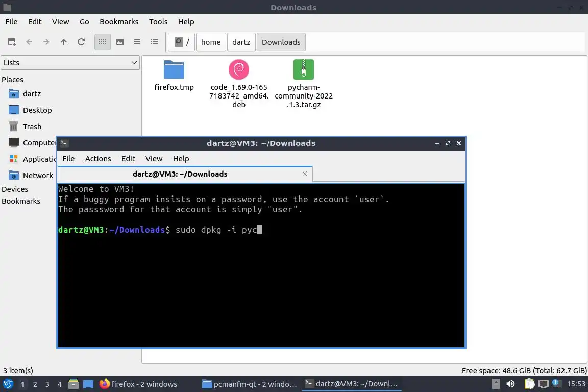Open terminal Help menu
Screen dimensions: 588x392
(x=181, y=159)
